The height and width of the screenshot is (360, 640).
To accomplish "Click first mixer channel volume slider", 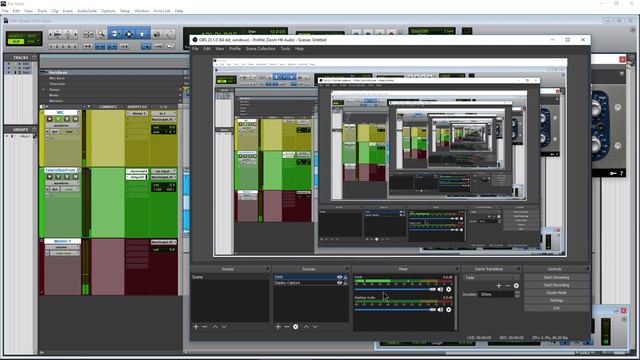I will tap(395, 289).
